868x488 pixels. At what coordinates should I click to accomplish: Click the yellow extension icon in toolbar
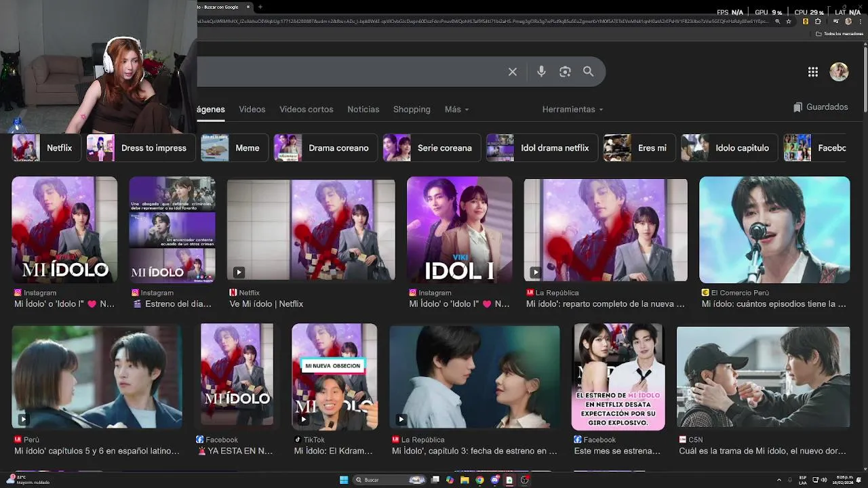[x=806, y=22]
